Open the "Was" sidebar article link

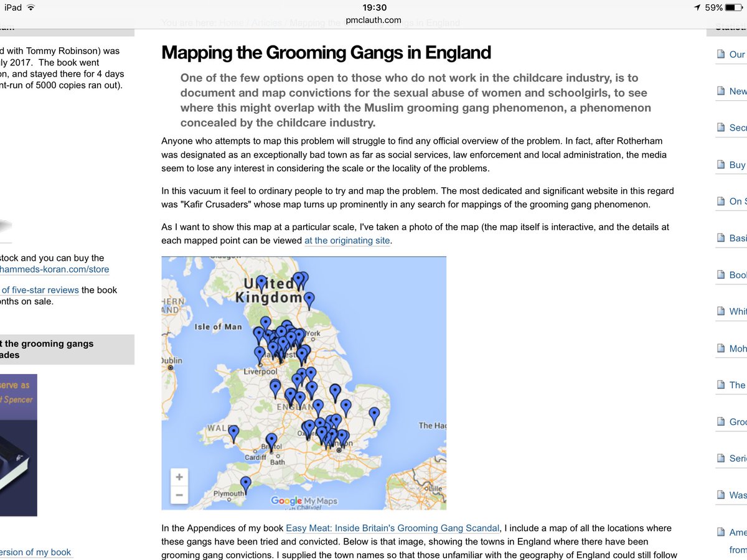click(x=738, y=495)
